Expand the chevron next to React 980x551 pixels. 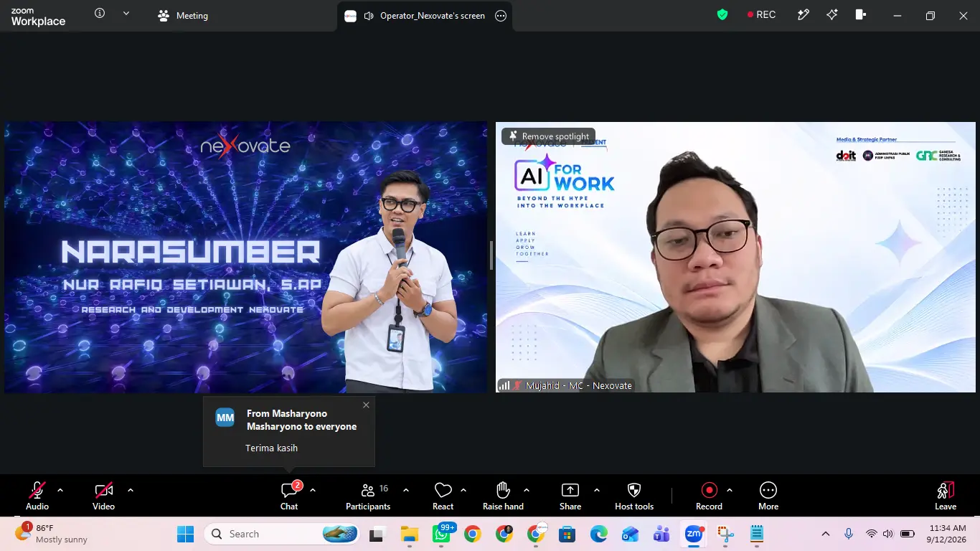(x=463, y=490)
